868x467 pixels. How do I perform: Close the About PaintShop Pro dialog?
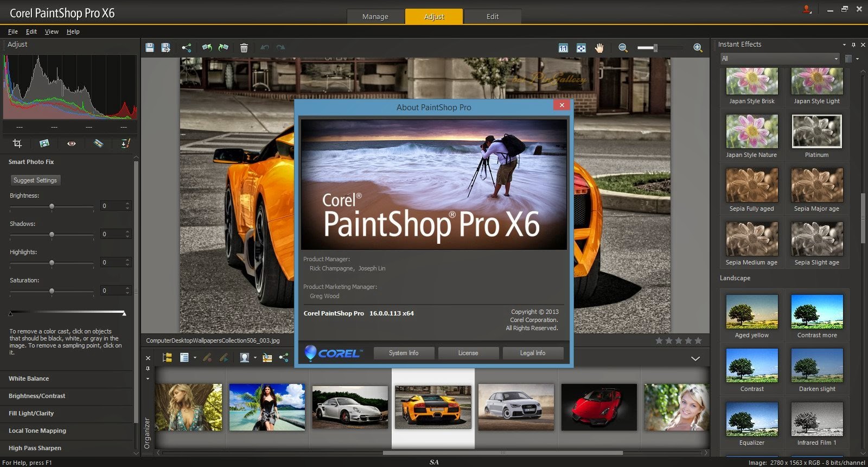pyautogui.click(x=561, y=105)
